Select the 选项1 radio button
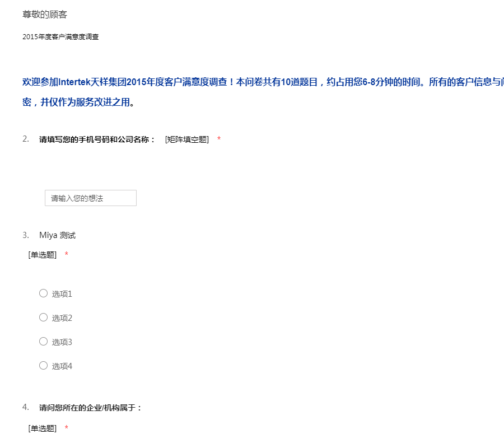 point(43,293)
